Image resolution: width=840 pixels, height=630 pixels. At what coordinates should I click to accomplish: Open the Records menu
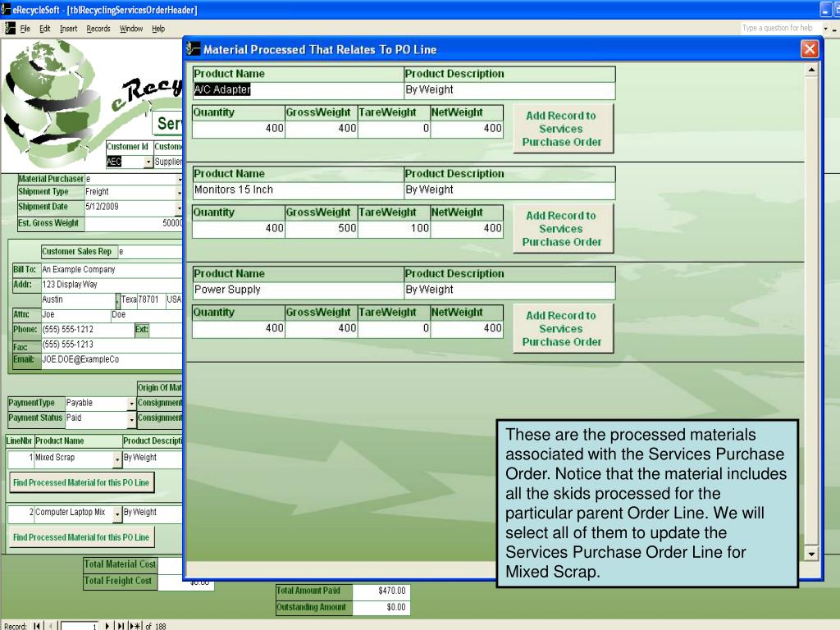(98, 29)
